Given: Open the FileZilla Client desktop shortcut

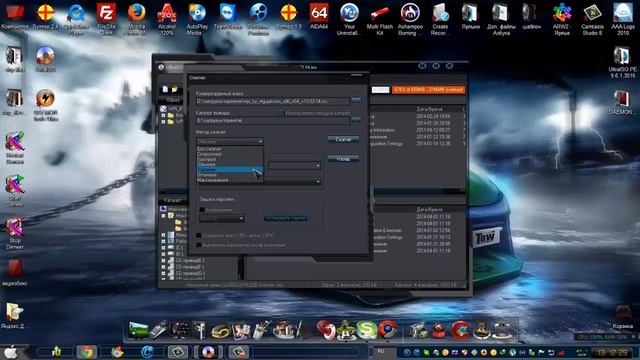Looking at the screenshot, I should [106, 18].
